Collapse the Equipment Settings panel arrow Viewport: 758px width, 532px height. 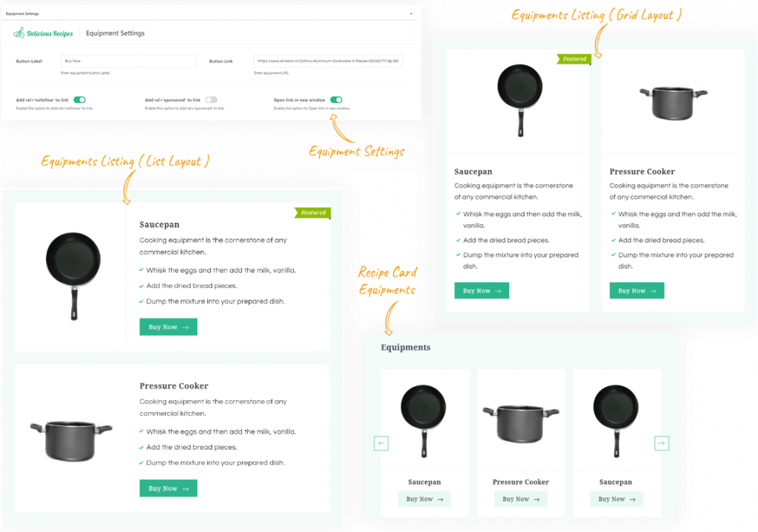tap(411, 13)
